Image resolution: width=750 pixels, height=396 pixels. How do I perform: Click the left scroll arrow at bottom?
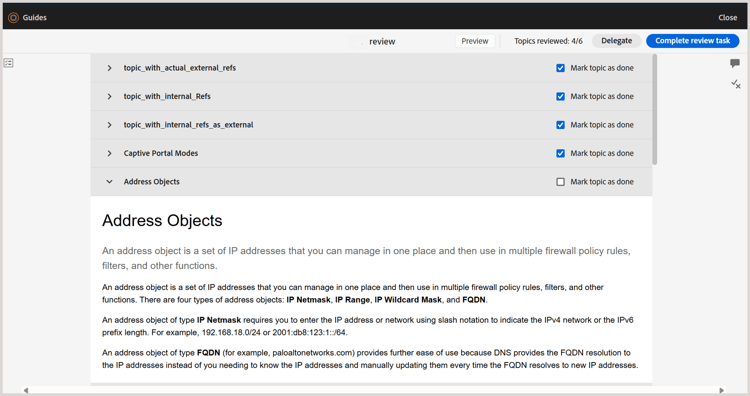[x=26, y=390]
